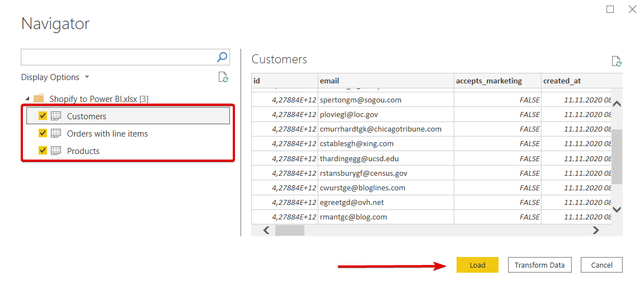Click the vertical scrollbar thumb in the preview
The width and height of the screenshot is (644, 285).
pyautogui.click(x=617, y=157)
